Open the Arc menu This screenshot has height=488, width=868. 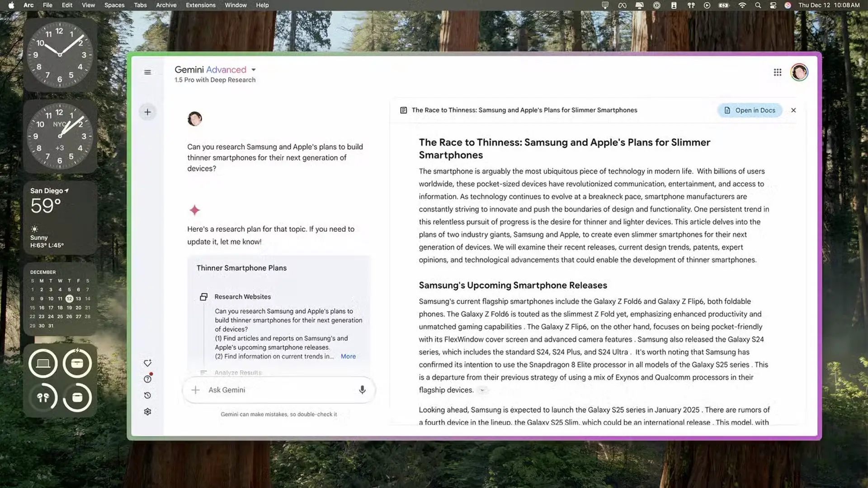[x=28, y=5]
